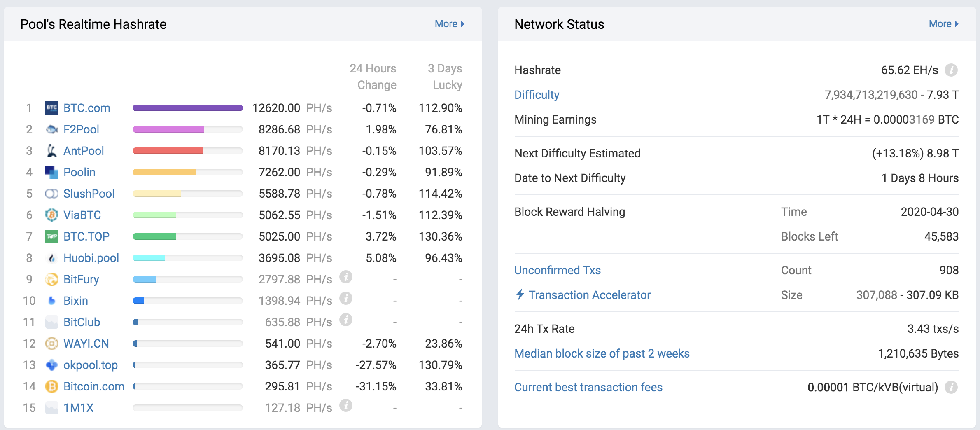
Task: Open More in the Network Status panel
Action: pyautogui.click(x=944, y=24)
